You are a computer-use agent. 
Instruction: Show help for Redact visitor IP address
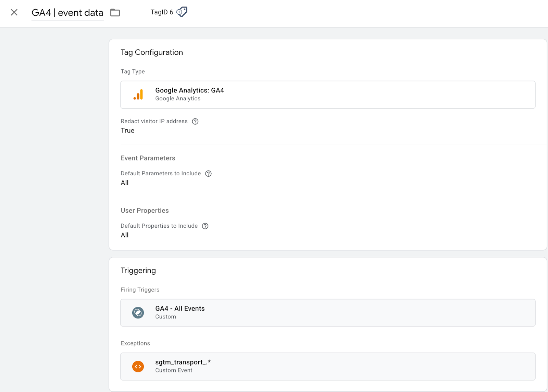(x=195, y=121)
